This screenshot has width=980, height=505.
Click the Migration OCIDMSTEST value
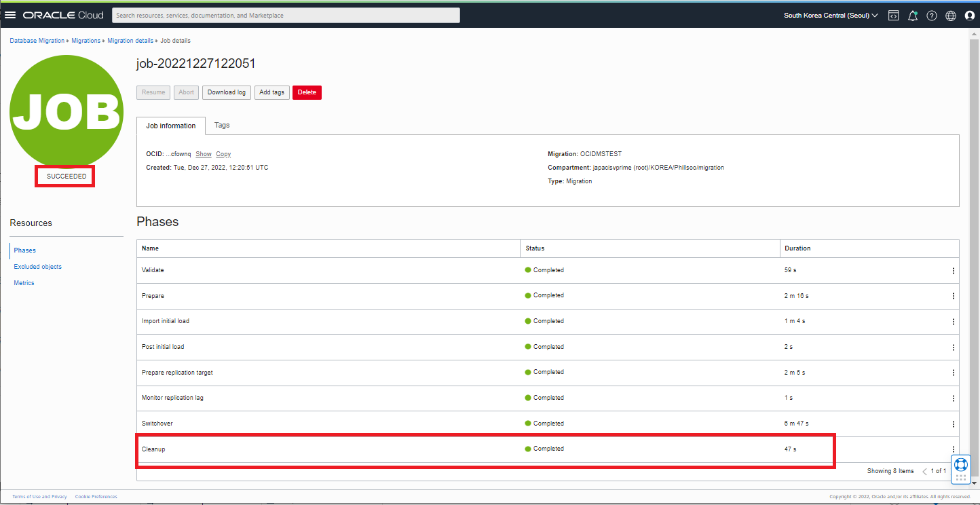(601, 154)
